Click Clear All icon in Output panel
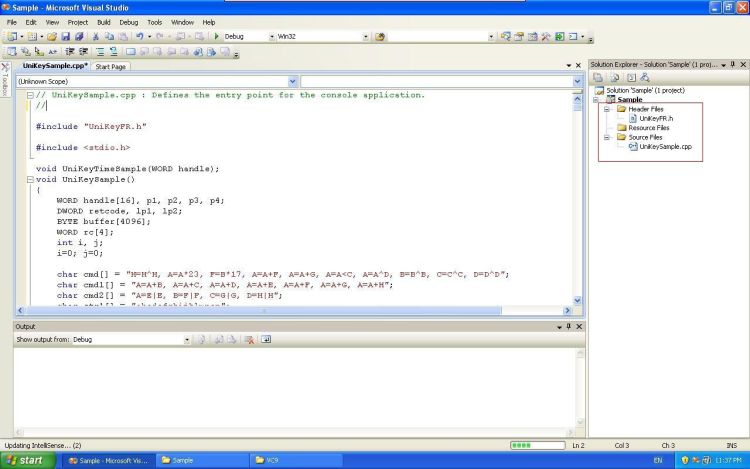The height and width of the screenshot is (469, 750). click(249, 339)
